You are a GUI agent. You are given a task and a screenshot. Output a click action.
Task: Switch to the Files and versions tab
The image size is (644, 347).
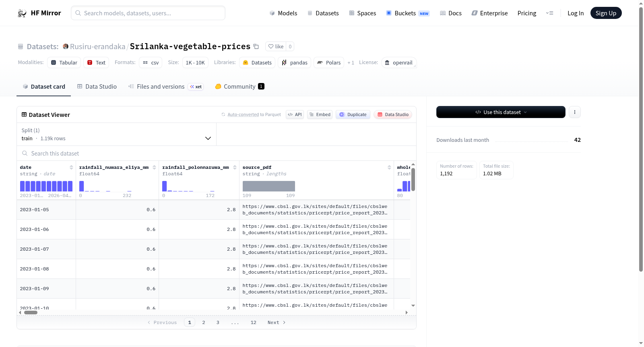[x=166, y=87]
